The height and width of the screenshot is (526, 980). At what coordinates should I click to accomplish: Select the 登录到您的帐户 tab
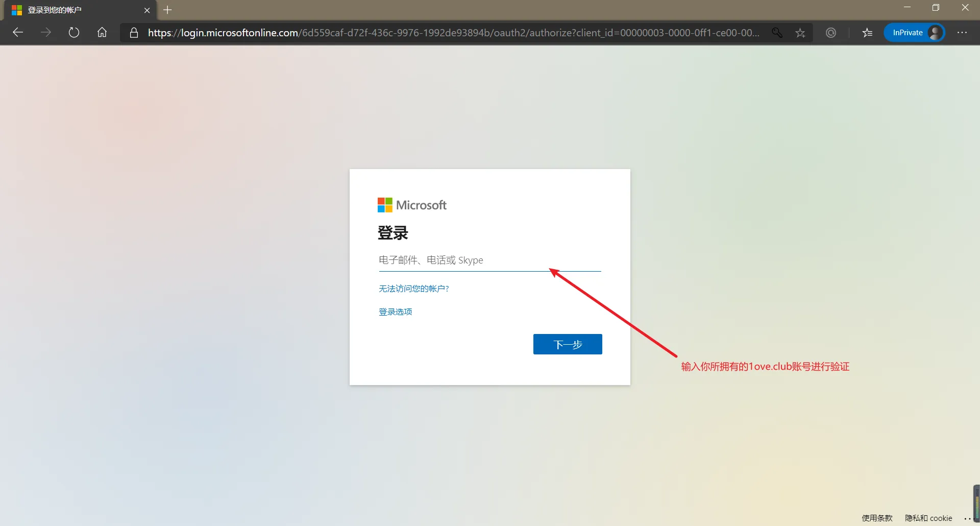pyautogui.click(x=80, y=10)
